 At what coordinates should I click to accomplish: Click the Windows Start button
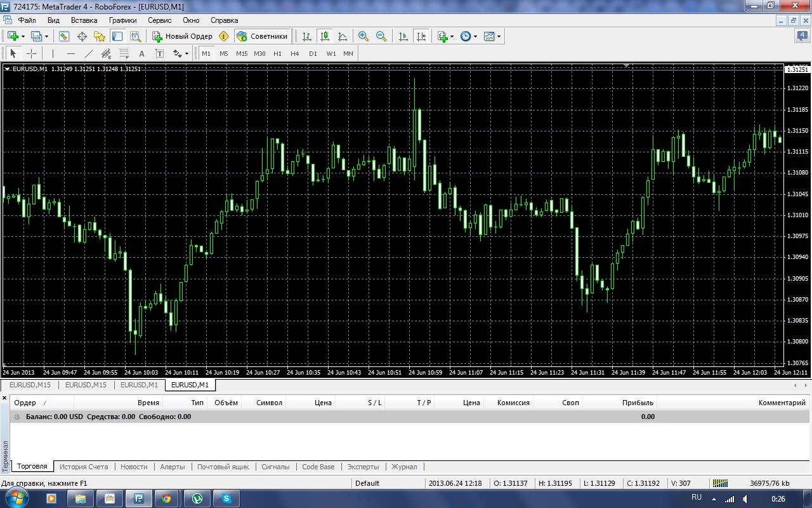point(16,498)
